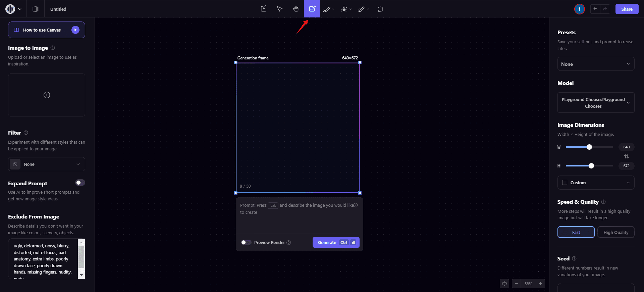Select the hand pan tool

pos(296,9)
